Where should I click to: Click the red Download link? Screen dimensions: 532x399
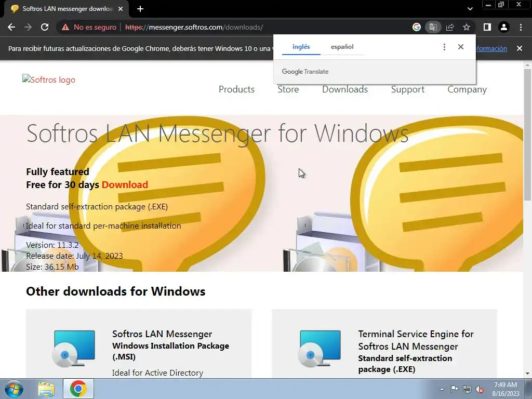125,184
